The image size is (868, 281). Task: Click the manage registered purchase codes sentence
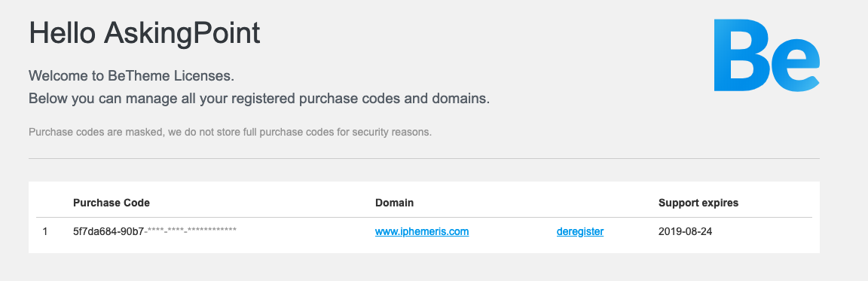pyautogui.click(x=259, y=99)
